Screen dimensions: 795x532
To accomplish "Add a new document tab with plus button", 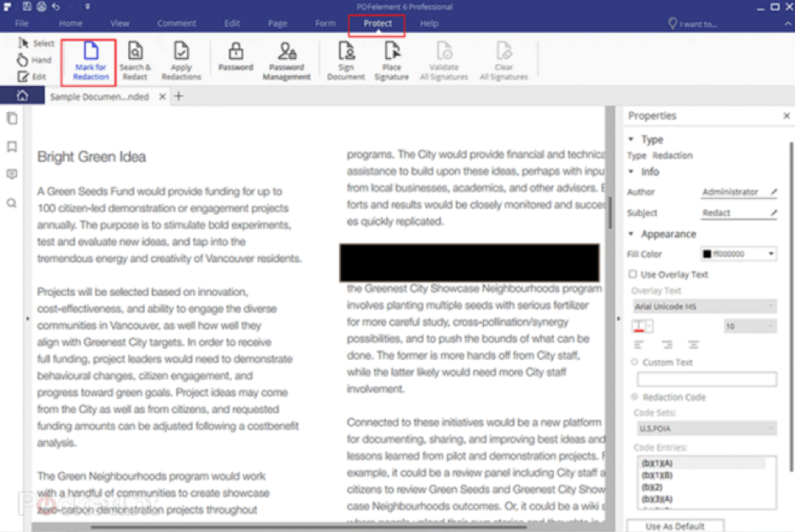I will pos(179,96).
